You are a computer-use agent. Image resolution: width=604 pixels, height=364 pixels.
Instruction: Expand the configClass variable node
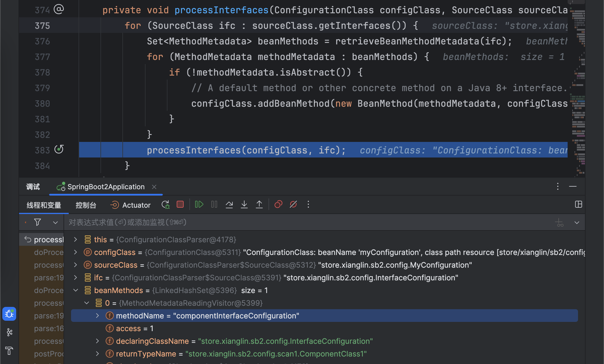point(75,252)
